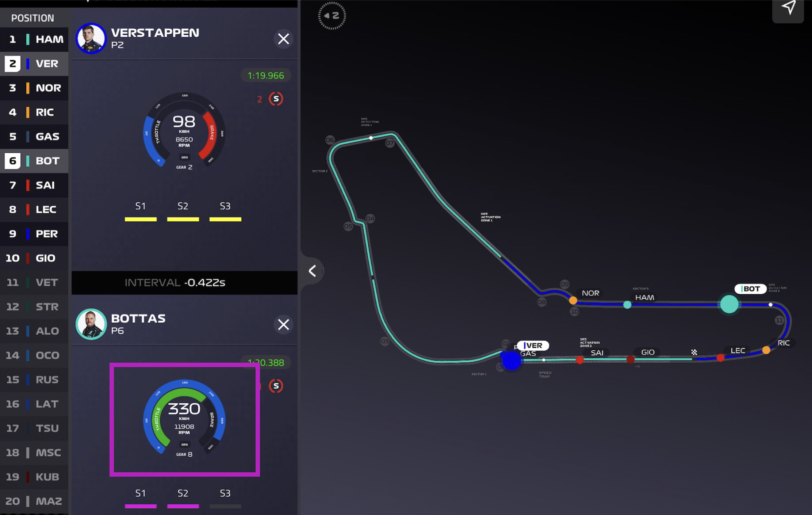Click the blue VER marker on track
This screenshot has width=812, height=515.
(x=512, y=360)
